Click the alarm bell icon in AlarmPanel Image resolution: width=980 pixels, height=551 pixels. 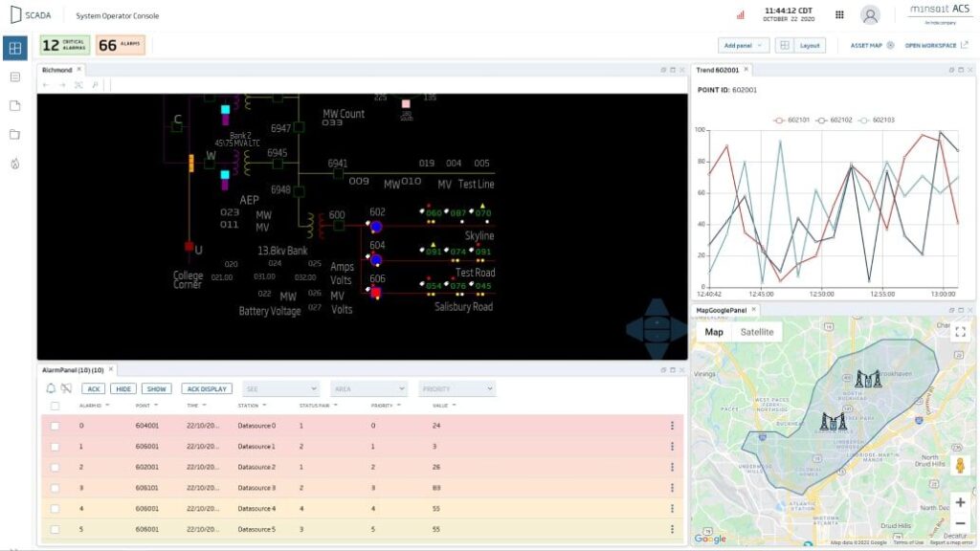(52, 388)
